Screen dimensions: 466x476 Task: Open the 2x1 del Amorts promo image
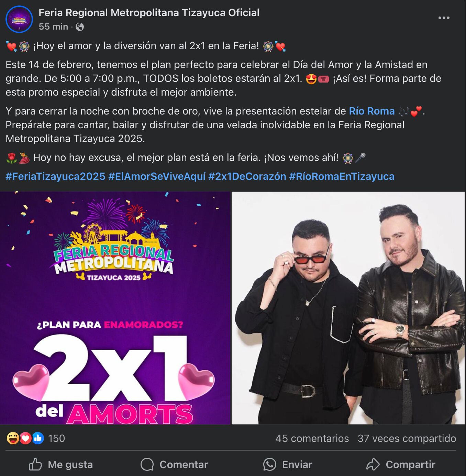(x=115, y=308)
